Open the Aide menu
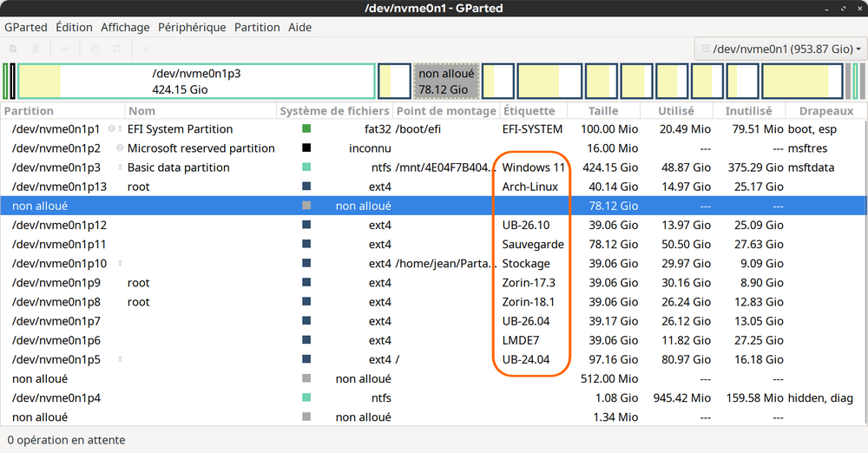868x453 pixels. click(x=300, y=27)
